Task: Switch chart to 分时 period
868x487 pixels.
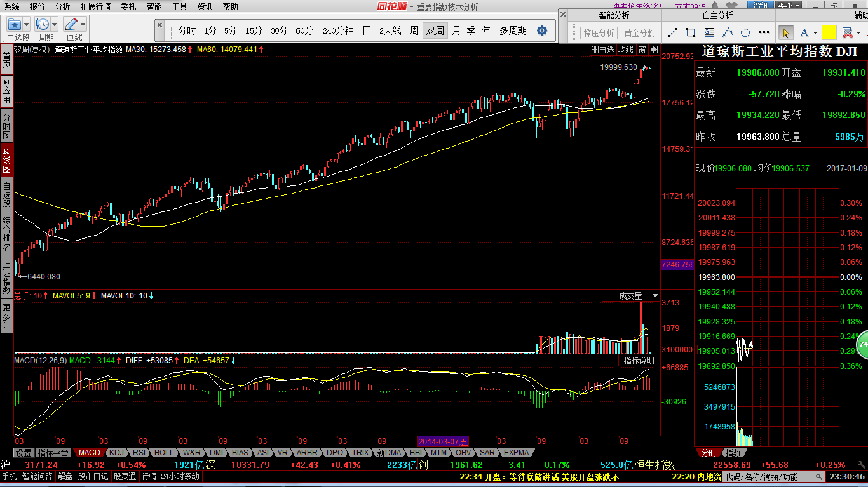Action: pos(187,30)
